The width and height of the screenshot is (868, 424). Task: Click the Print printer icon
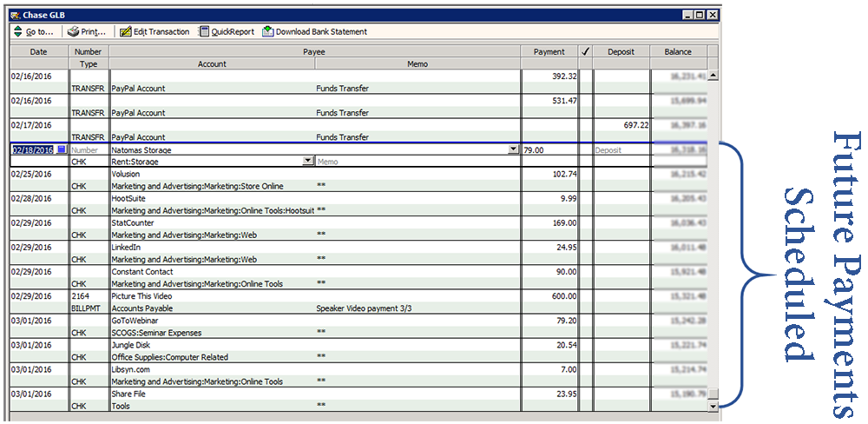tap(73, 31)
